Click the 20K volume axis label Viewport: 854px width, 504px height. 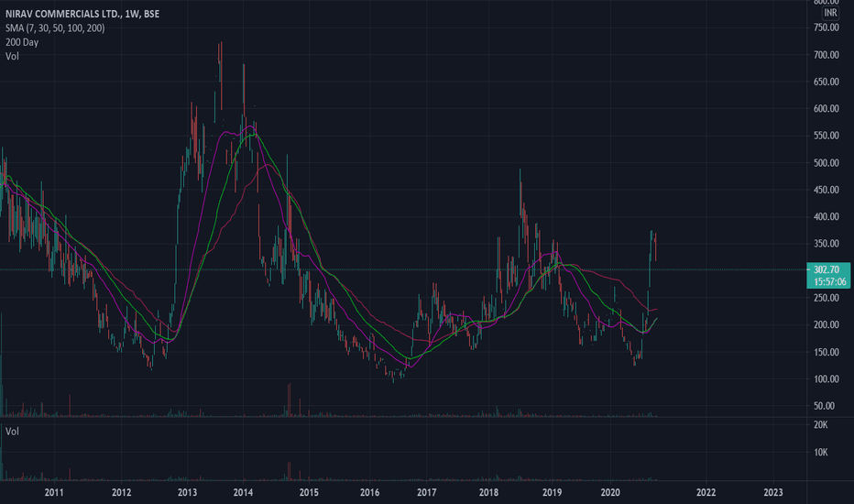pyautogui.click(x=821, y=425)
